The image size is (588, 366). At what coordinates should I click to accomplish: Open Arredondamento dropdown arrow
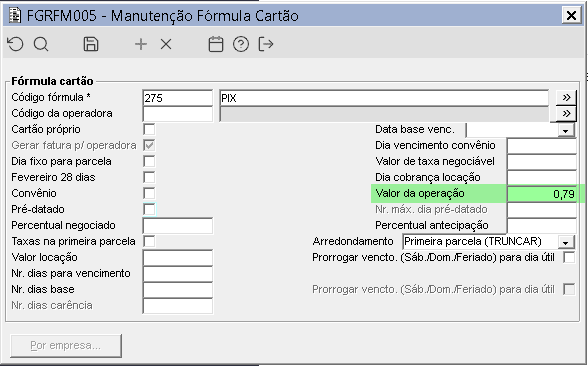point(566,242)
